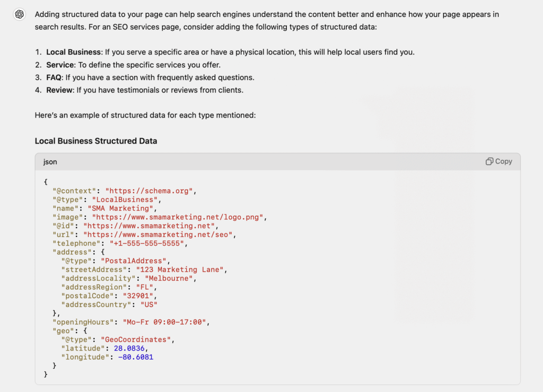
Task: Click the "US" country value
Action: pos(149,305)
